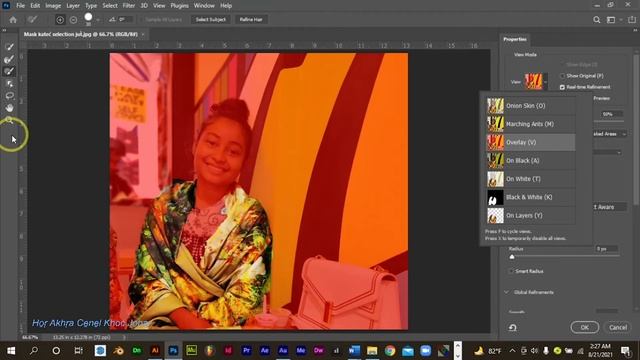Viewport: 640px width, 360px height.
Task: Open the Window menu
Action: (204, 6)
